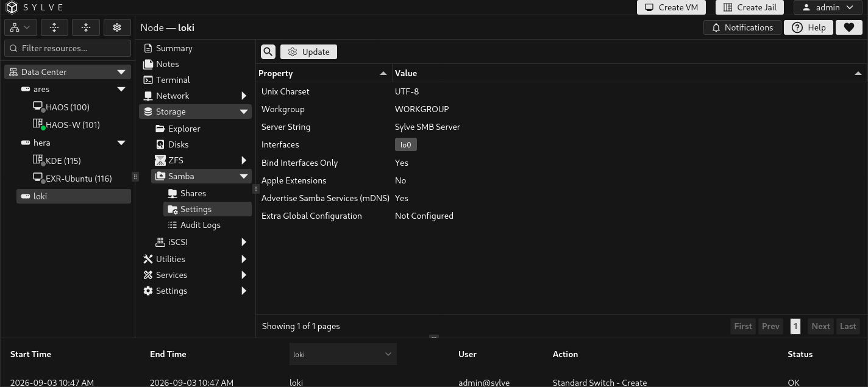Click the Create VM button

(671, 7)
